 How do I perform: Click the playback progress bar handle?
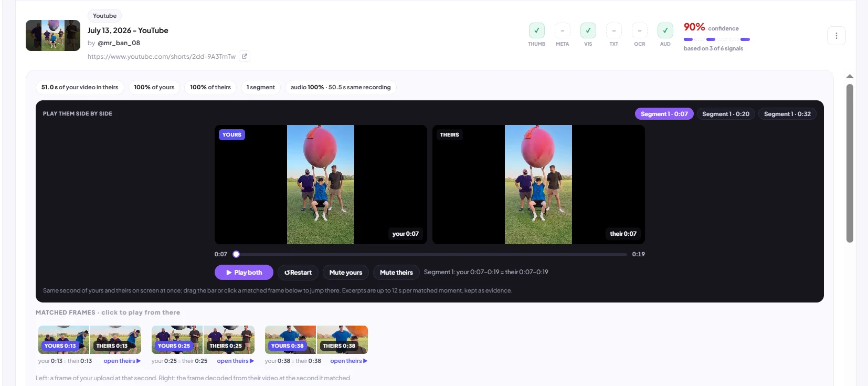coord(236,254)
